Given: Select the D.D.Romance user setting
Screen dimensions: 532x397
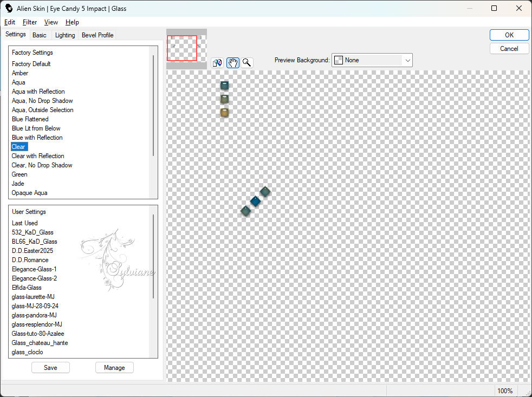Looking at the screenshot, I should point(30,259).
